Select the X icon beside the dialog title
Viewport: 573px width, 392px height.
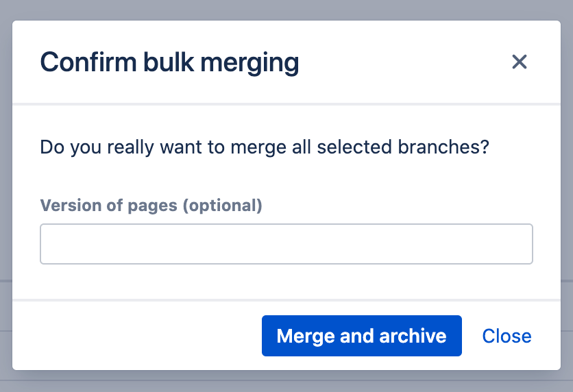point(520,62)
